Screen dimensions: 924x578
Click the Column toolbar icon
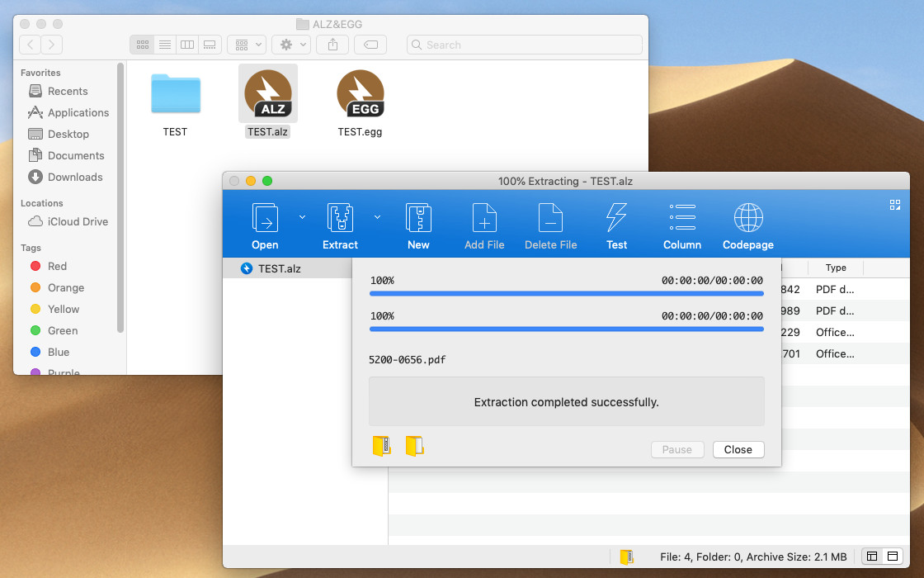tap(682, 218)
